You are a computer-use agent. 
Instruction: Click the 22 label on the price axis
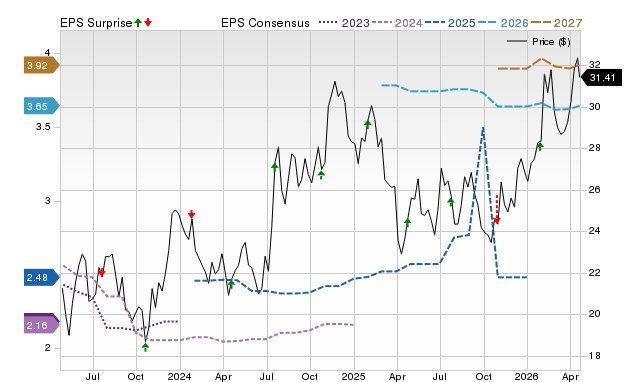pos(595,272)
